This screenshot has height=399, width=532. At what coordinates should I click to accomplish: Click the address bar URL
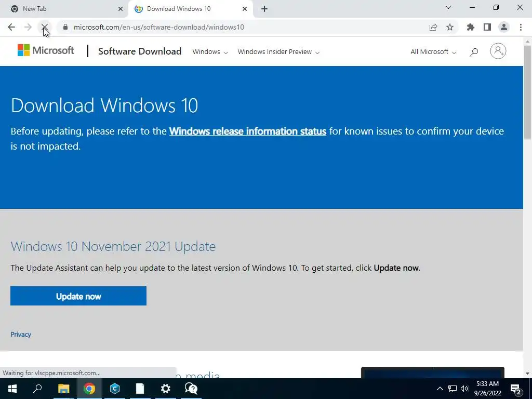click(x=159, y=27)
